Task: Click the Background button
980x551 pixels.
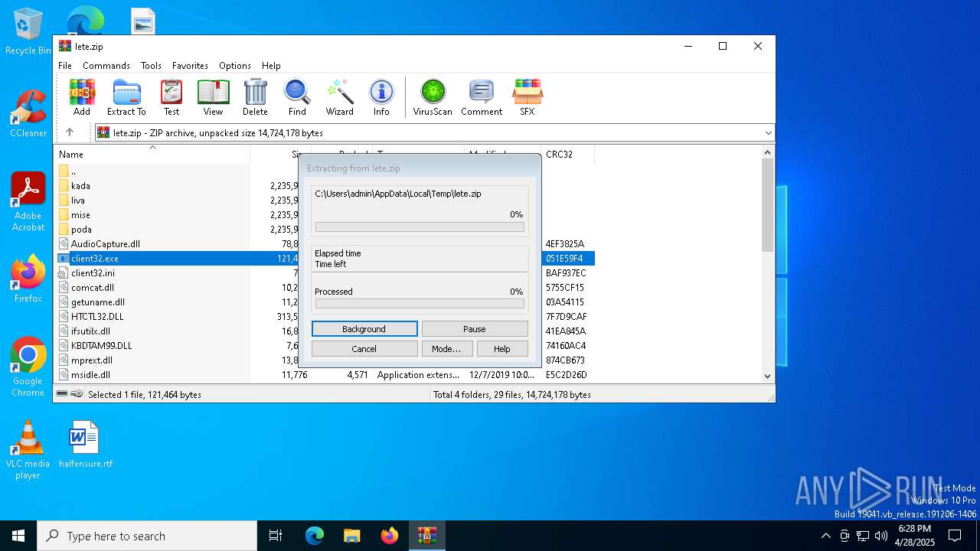Action: [x=364, y=329]
